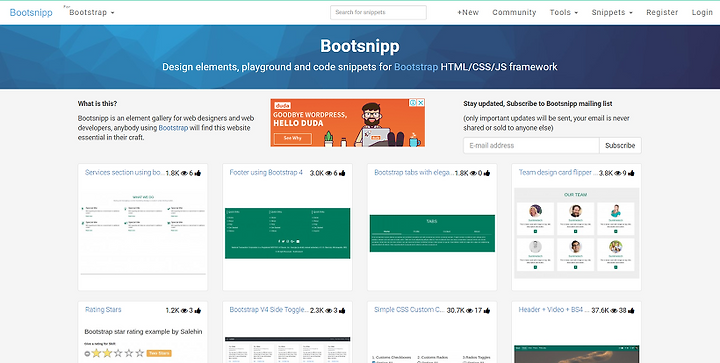Click the E-mail address input field

click(531, 145)
